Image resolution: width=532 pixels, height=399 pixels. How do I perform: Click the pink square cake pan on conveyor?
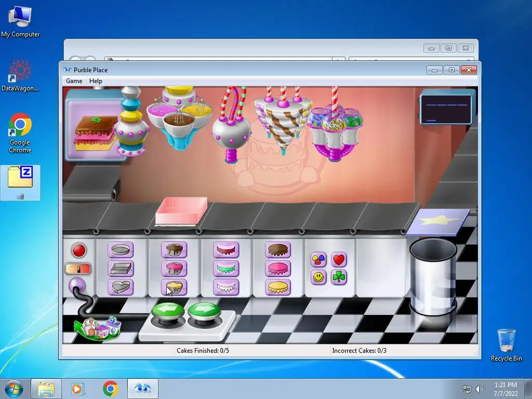point(181,211)
